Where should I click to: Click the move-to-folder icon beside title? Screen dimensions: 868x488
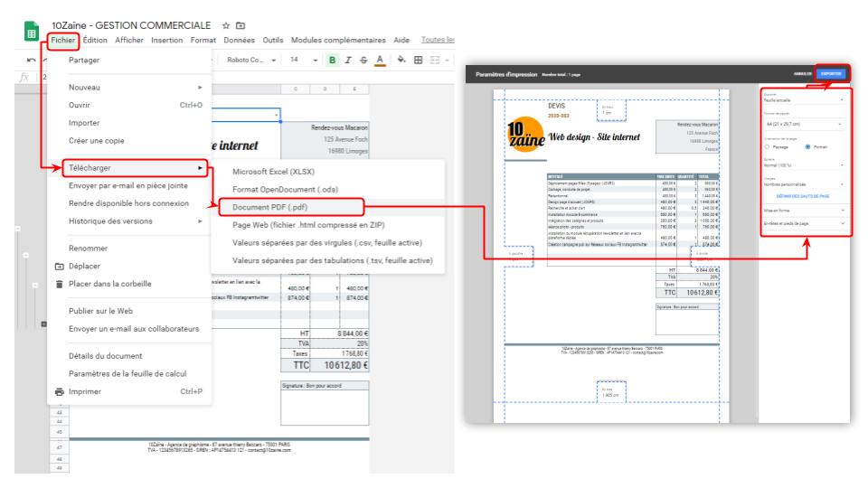pos(241,25)
